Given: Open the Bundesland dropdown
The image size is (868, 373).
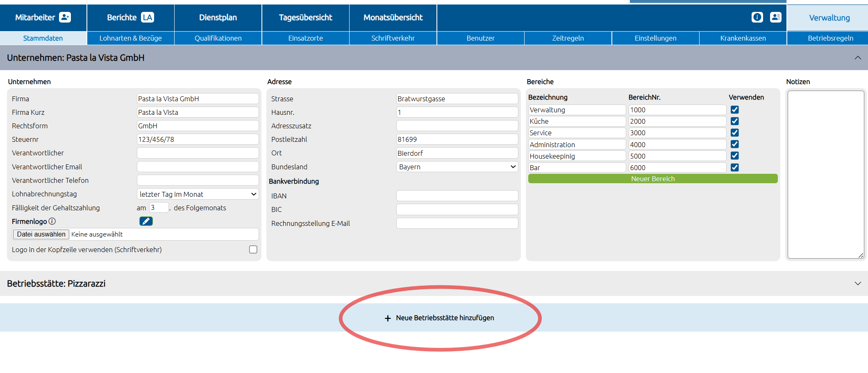Looking at the screenshot, I should pos(457,167).
